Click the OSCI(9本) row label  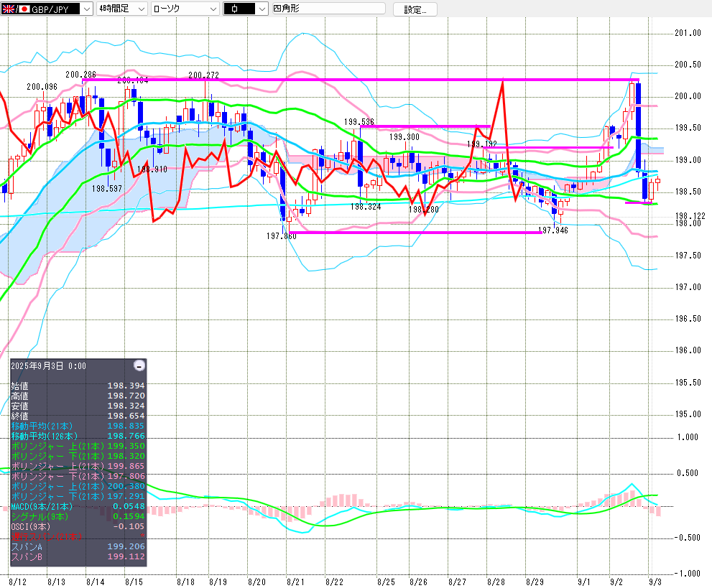(31, 526)
